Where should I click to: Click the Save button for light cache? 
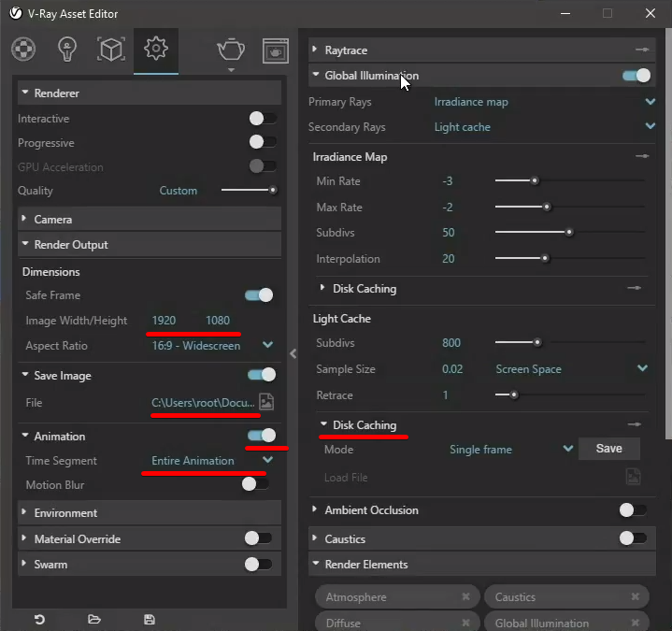(608, 449)
